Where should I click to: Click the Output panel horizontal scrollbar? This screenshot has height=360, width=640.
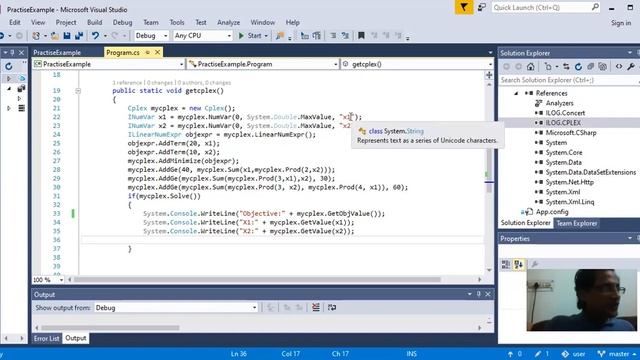(x=110, y=327)
